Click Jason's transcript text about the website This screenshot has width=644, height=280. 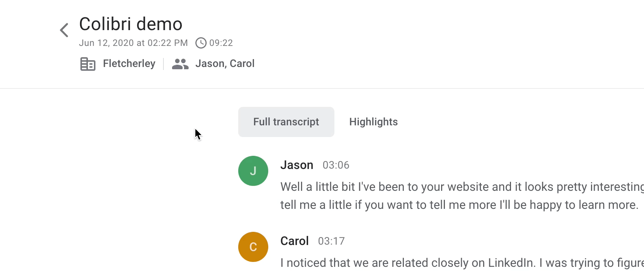click(x=462, y=196)
